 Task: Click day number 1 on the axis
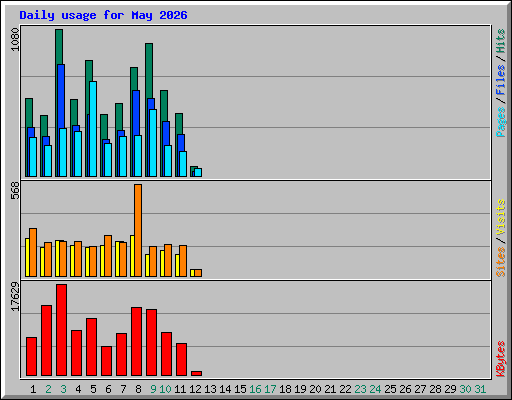[33, 389]
